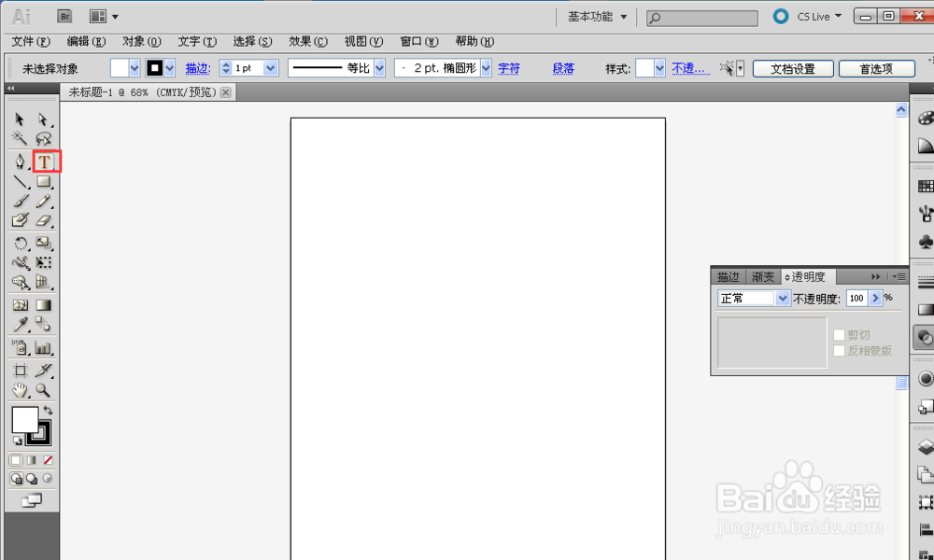Select the Pen tool
934x560 pixels.
click(x=21, y=161)
